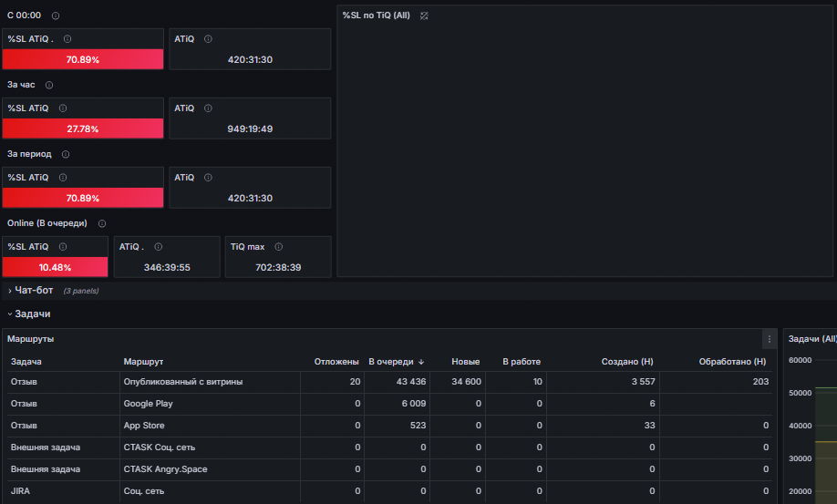Viewport: 837px width, 504px height.
Task: Open the За период section title
Action: coord(29,154)
